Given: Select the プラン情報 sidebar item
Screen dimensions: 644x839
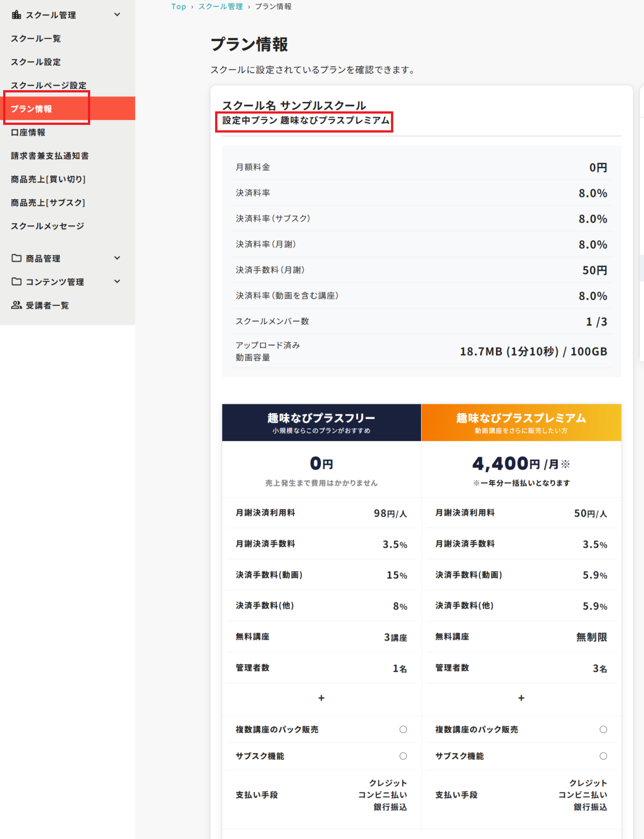Looking at the screenshot, I should point(32,109).
